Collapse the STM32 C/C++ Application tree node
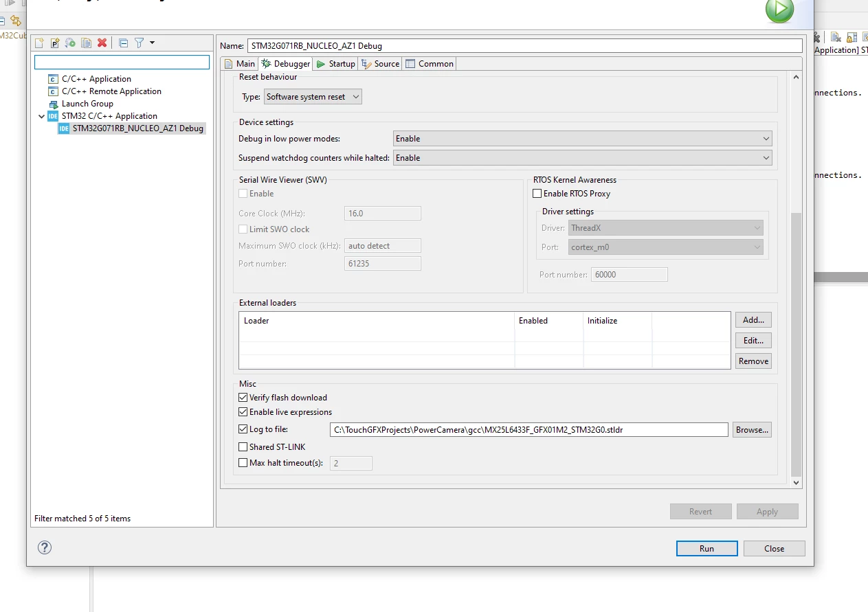This screenshot has height=612, width=868. 42,116
